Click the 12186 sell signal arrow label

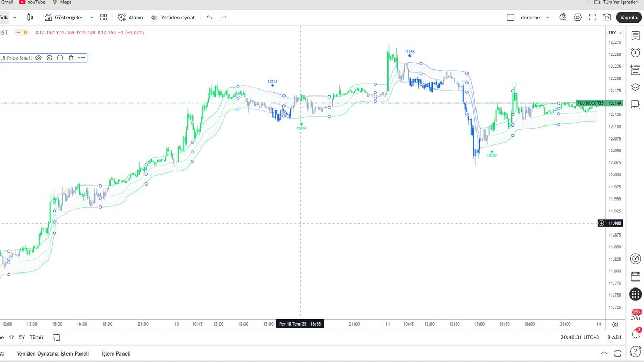pyautogui.click(x=409, y=53)
